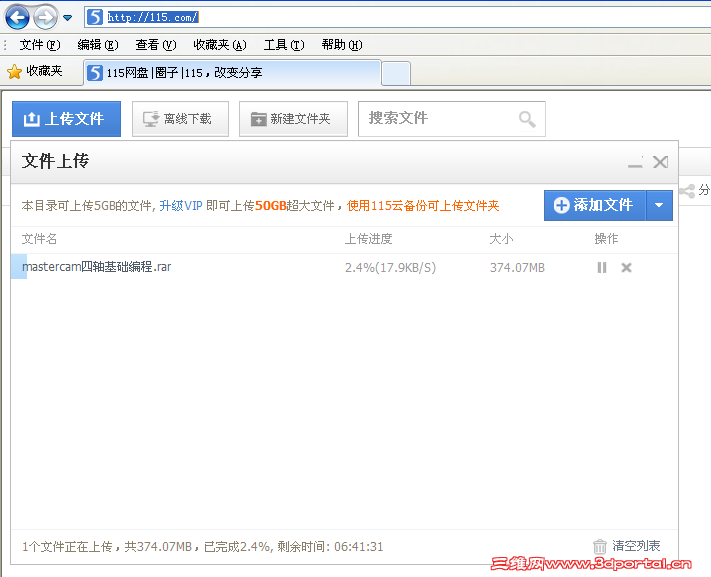Click the share icon behind the dialog
This screenshot has width=711, height=577.
point(687,191)
